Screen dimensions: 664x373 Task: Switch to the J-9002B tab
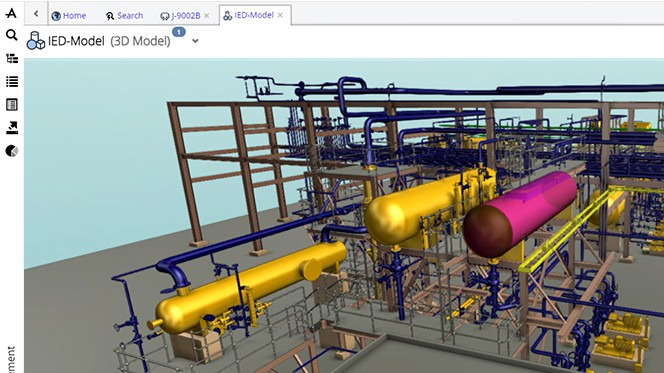coord(180,16)
